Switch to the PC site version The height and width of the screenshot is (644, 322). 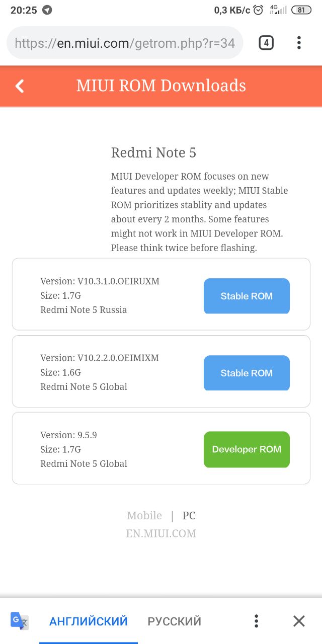pyautogui.click(x=189, y=516)
